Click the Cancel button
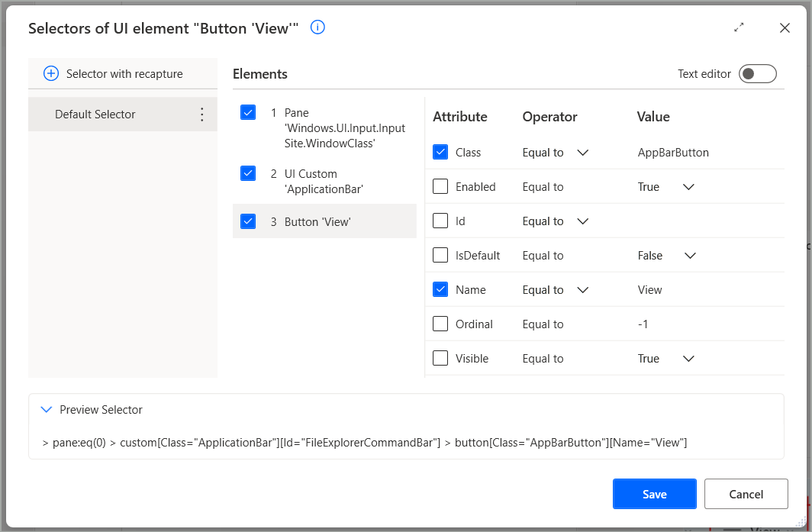 pos(746,494)
